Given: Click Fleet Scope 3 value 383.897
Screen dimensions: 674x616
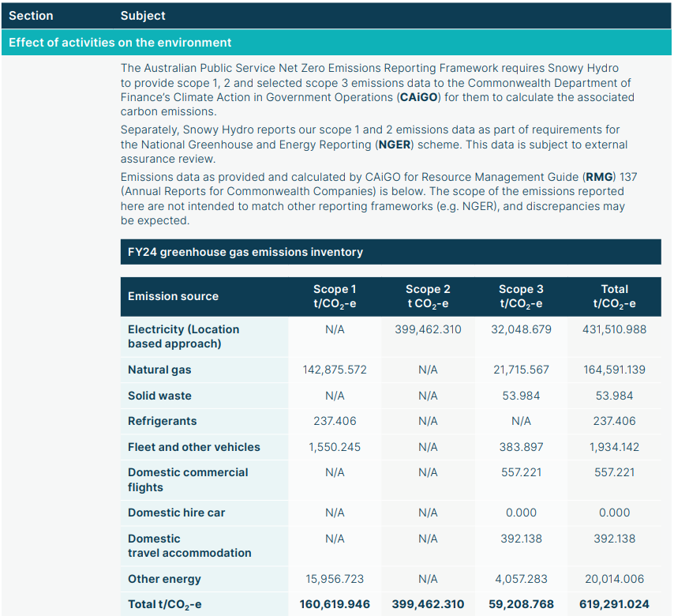Looking at the screenshot, I should point(522,447).
